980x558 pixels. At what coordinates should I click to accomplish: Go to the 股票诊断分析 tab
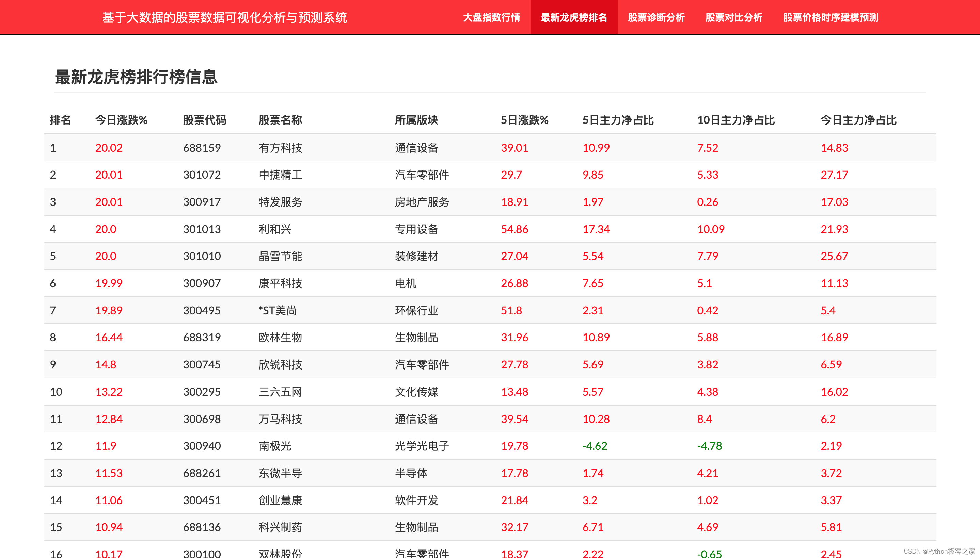[x=656, y=18]
